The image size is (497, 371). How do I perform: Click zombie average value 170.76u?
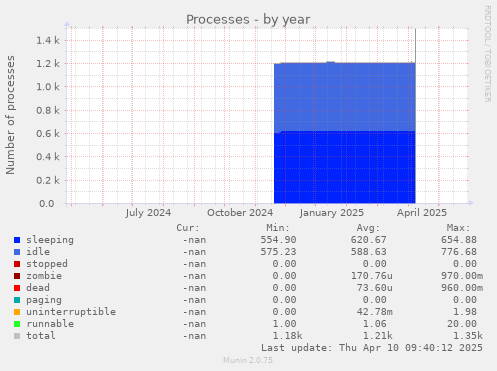click(372, 276)
